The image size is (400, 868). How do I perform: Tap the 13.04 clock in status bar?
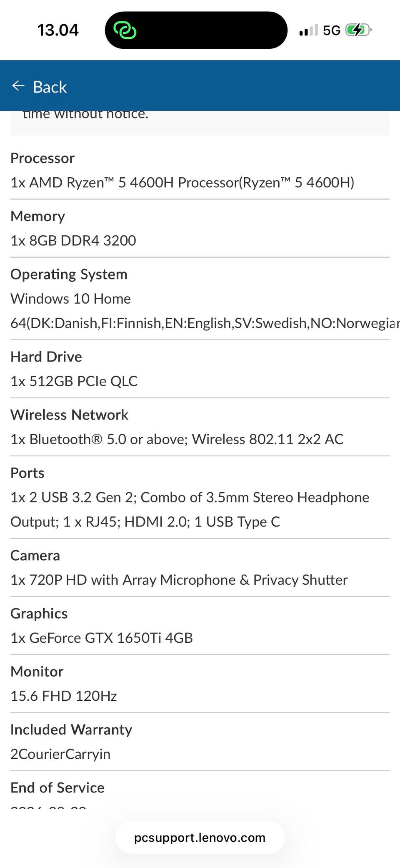[x=58, y=30]
